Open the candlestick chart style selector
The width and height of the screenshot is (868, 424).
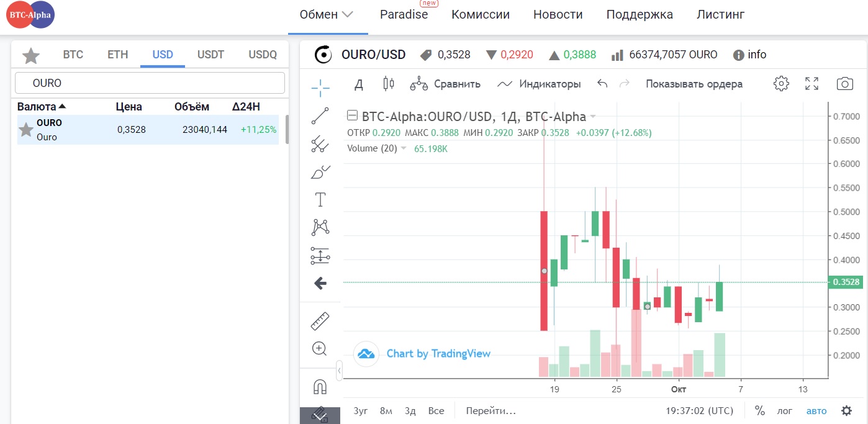click(389, 84)
